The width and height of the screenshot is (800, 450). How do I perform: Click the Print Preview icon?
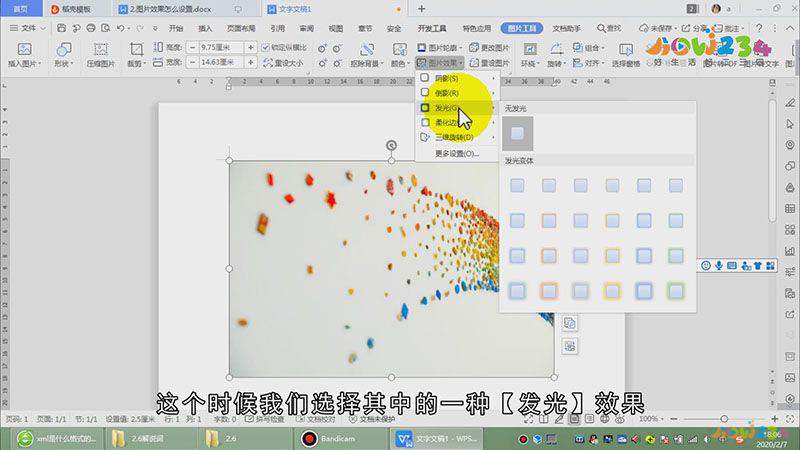[x=106, y=28]
